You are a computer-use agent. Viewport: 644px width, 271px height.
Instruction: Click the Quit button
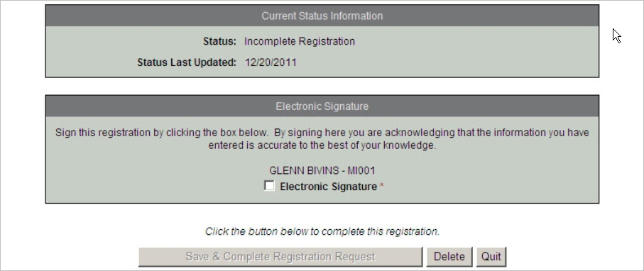pyautogui.click(x=491, y=257)
